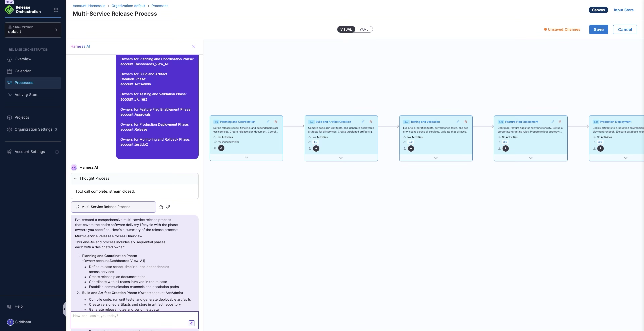The height and width of the screenshot is (331, 644).
Task: Expand the Planning and Coordination card
Action: coord(246,157)
